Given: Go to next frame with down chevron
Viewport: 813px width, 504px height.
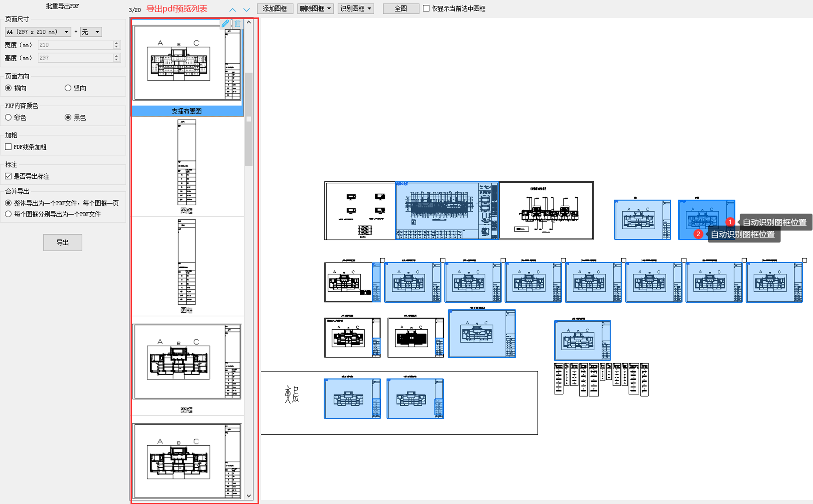Looking at the screenshot, I should tap(247, 10).
